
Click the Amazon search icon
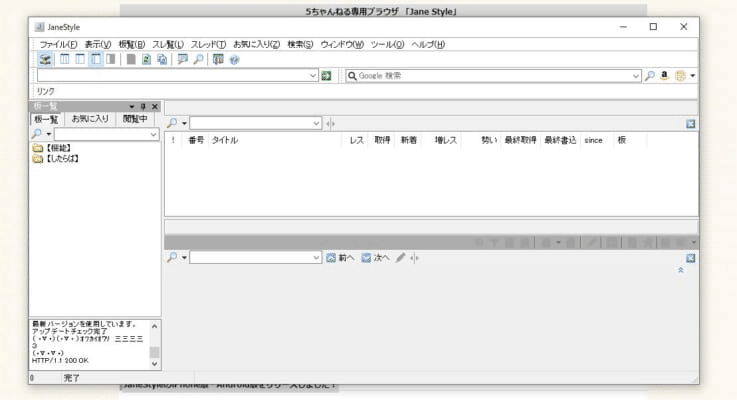664,75
